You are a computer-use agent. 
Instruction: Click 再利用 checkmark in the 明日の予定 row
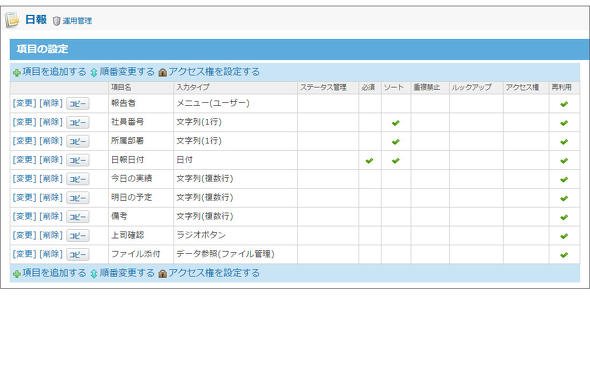(564, 198)
